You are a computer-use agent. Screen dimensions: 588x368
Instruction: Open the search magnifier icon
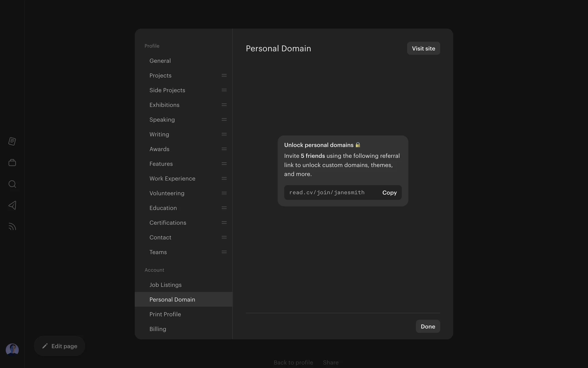[x=12, y=184]
